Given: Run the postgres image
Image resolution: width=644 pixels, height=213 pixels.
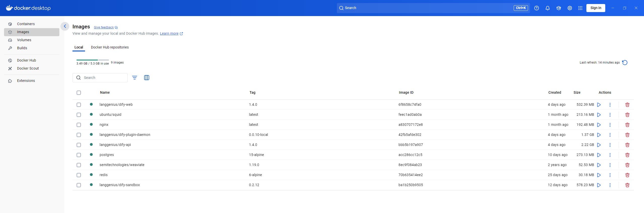Looking at the screenshot, I should pos(599,155).
